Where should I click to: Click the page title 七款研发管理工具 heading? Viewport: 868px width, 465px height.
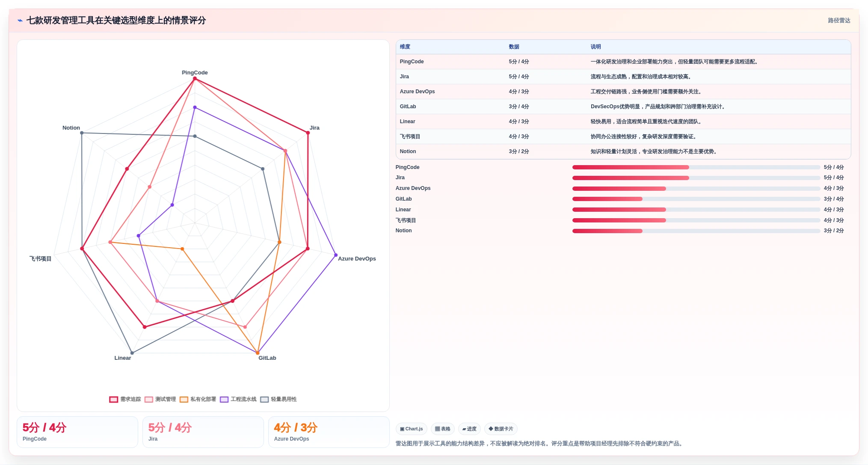pos(116,21)
